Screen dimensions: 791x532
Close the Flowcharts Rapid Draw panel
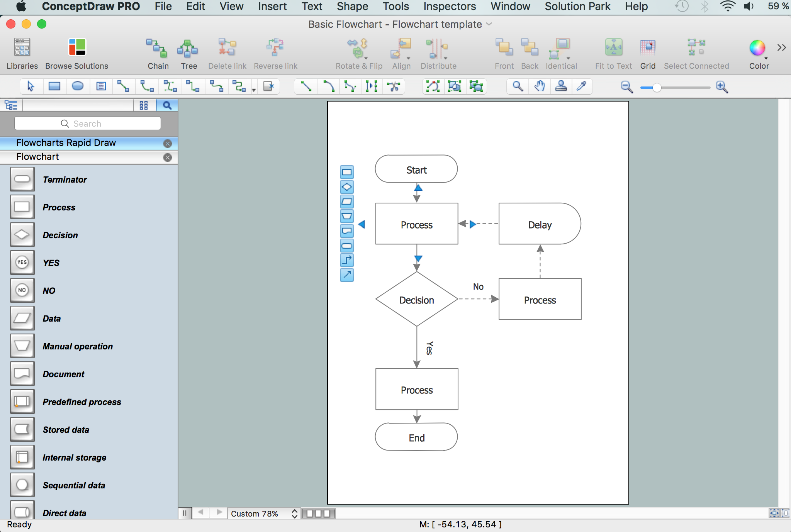click(168, 142)
